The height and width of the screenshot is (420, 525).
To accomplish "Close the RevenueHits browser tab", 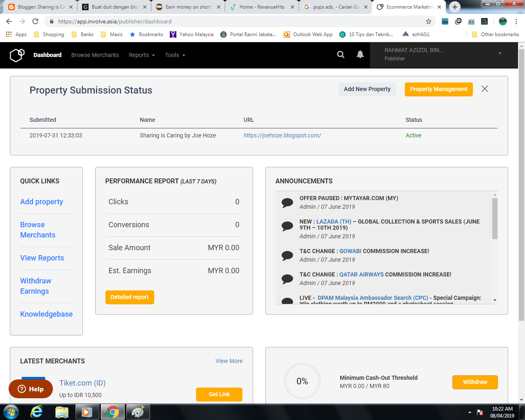I will tap(292, 7).
